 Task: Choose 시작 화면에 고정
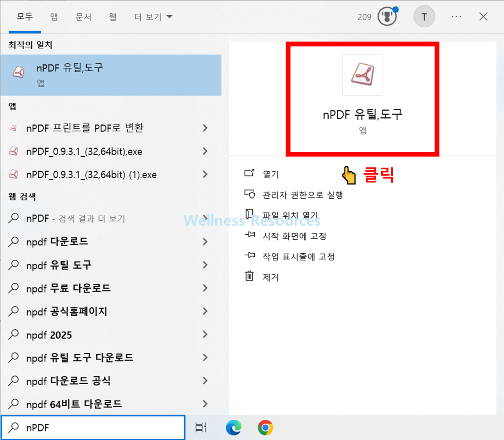coord(294,236)
